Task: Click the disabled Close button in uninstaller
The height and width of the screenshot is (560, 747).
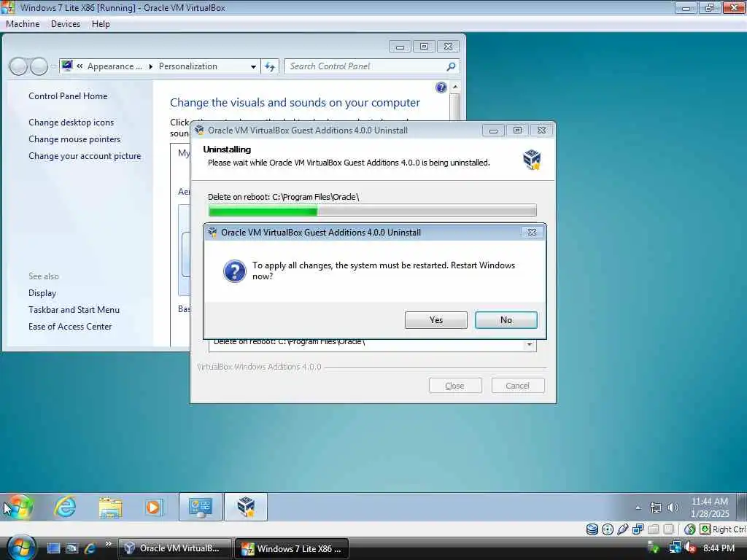Action: pos(455,386)
